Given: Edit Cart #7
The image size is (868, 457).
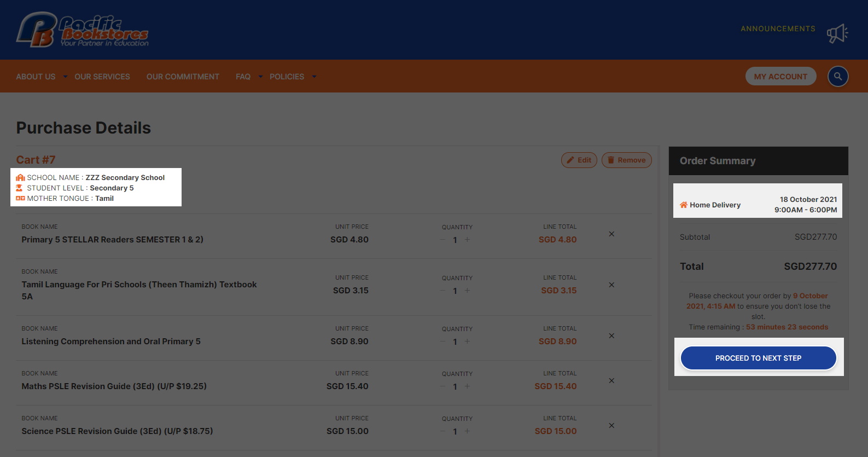Looking at the screenshot, I should 579,160.
